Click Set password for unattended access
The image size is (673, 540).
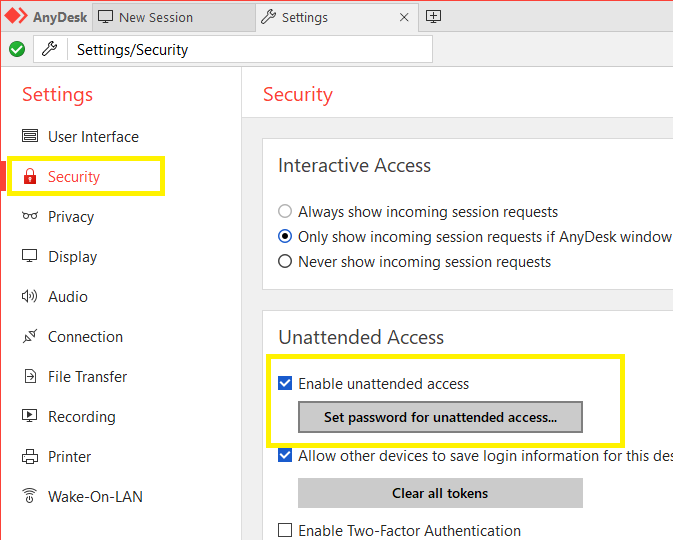[x=440, y=417]
